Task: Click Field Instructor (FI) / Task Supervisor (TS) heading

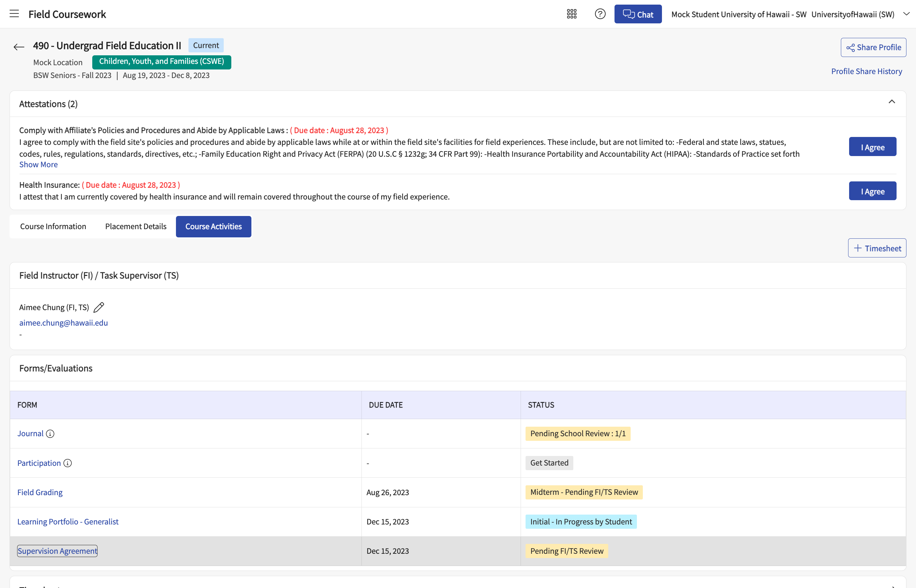Action: point(99,276)
